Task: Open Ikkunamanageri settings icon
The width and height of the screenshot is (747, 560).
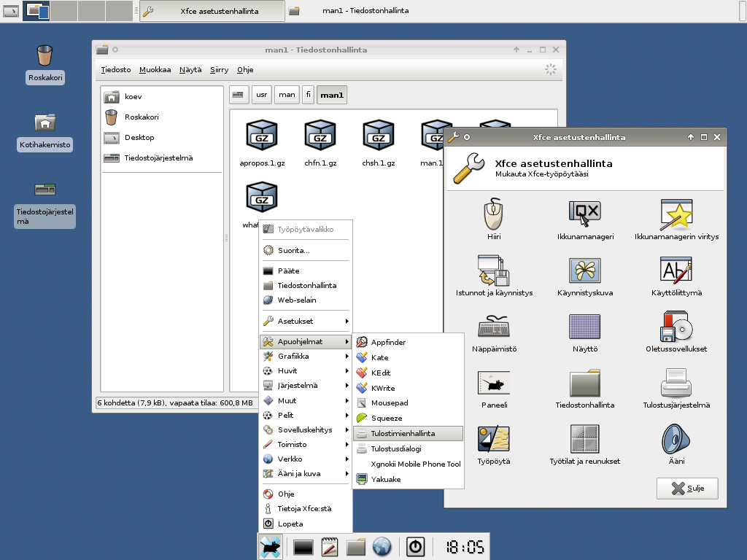Action: point(584,217)
